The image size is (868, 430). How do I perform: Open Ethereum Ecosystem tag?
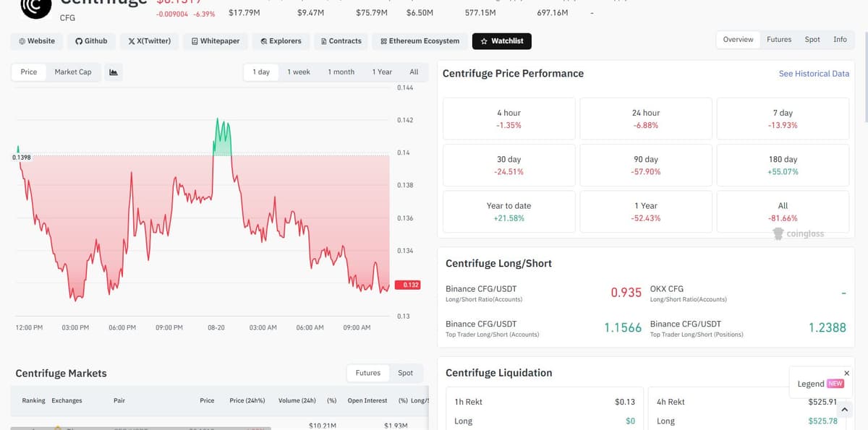click(420, 41)
